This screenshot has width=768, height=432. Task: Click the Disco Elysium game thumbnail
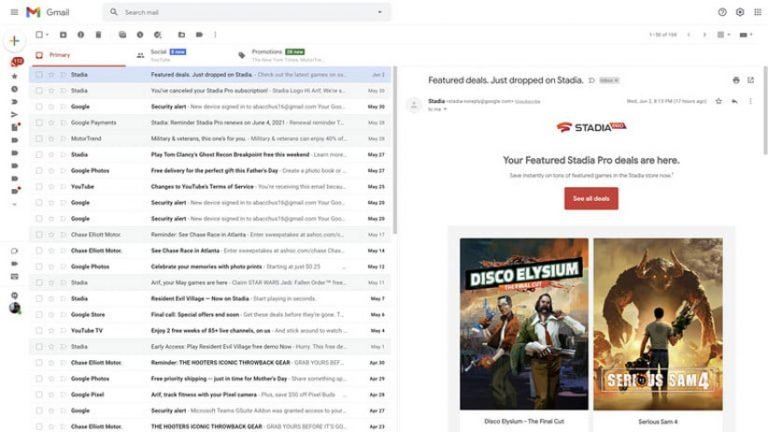click(523, 323)
